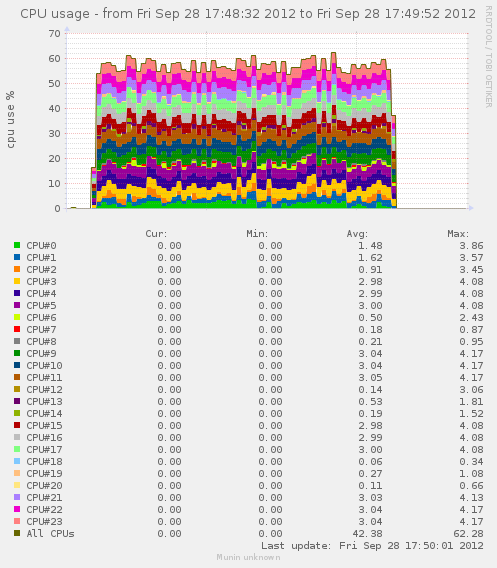Click the CPU#3 yellow legend swatch

17,281
